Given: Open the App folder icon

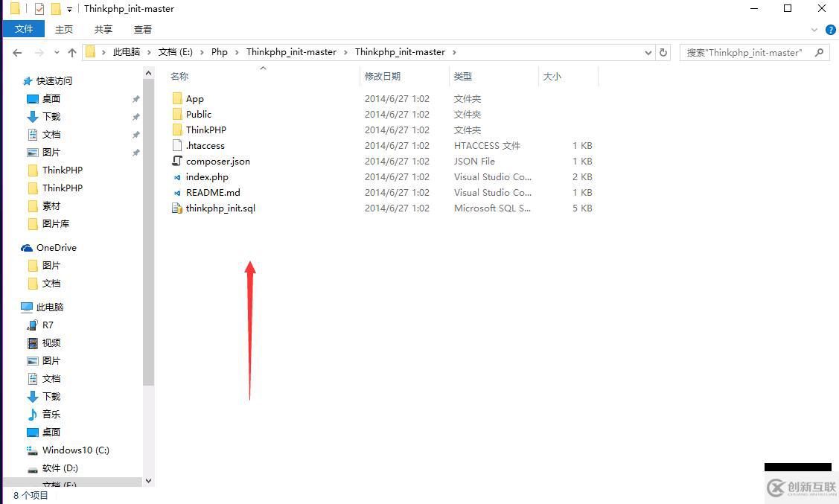Looking at the screenshot, I should [177, 98].
